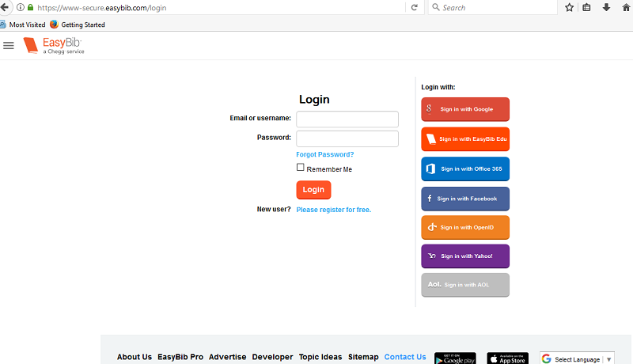Screen dimensions: 633x364
Task: Open Please register for free link
Action: [333, 210]
